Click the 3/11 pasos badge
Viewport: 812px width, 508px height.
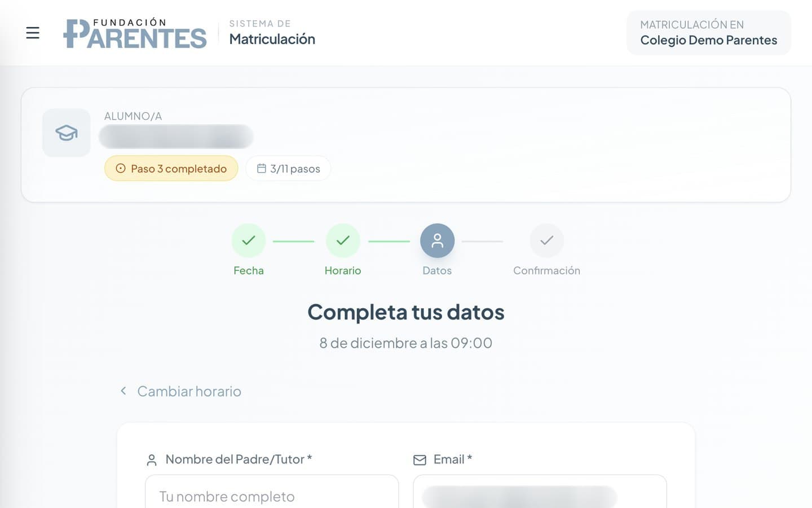click(x=288, y=168)
